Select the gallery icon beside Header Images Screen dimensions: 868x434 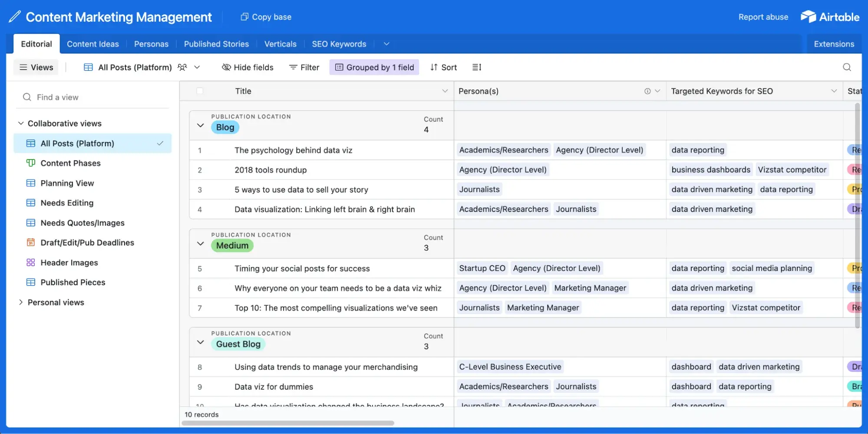pyautogui.click(x=30, y=262)
